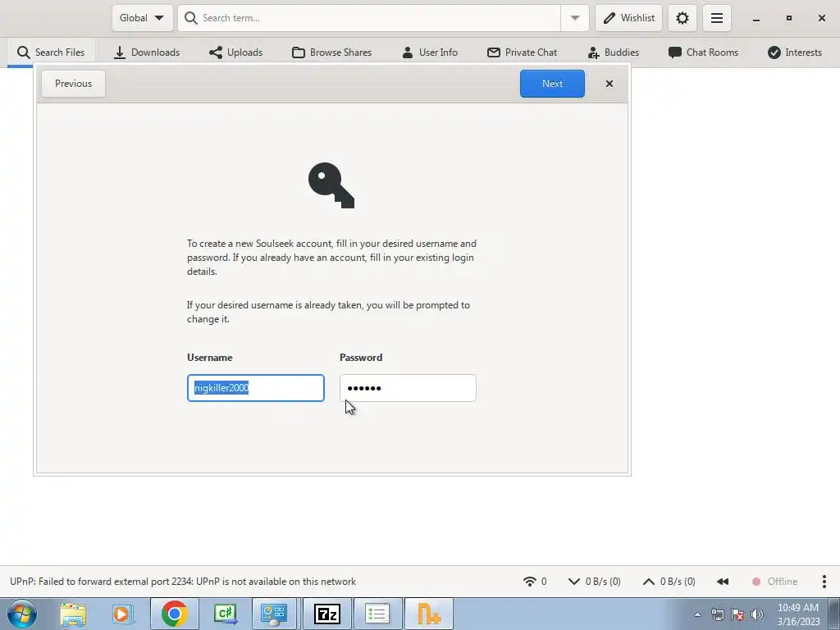Open the checklist application taskbar icon

[377, 614]
